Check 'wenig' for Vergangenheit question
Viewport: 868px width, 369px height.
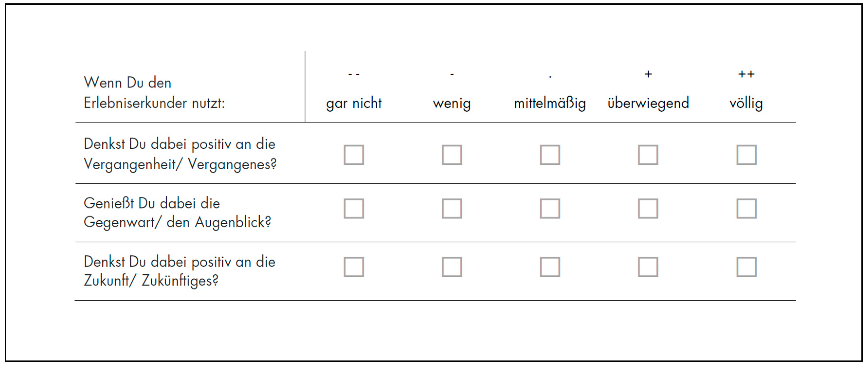(452, 155)
